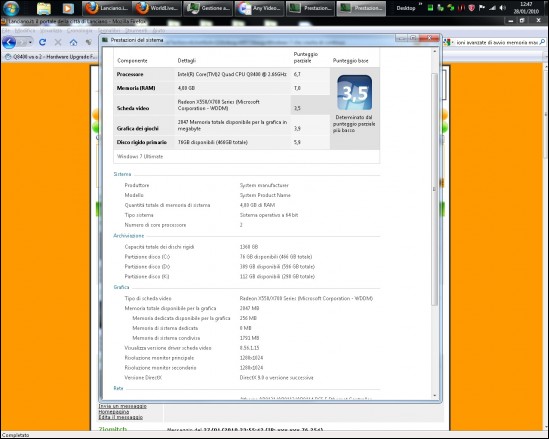Open the Gestione a... taskbar window

(208, 8)
